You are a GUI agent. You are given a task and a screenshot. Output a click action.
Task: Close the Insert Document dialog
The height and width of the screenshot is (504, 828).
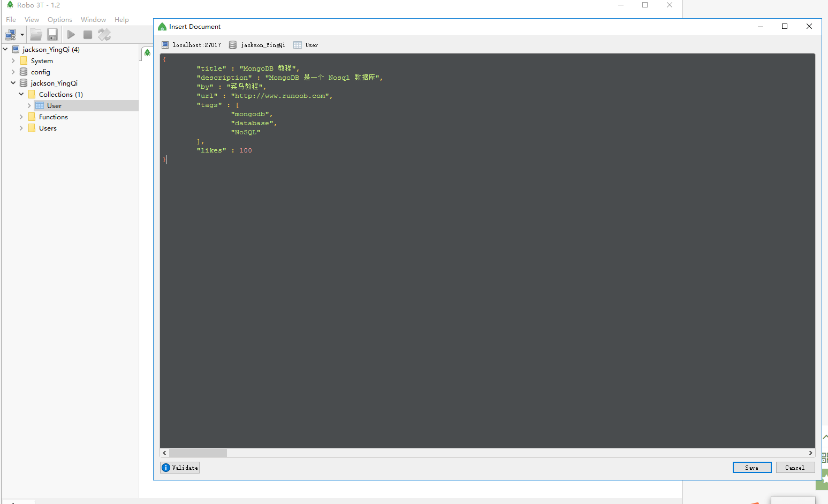(809, 26)
